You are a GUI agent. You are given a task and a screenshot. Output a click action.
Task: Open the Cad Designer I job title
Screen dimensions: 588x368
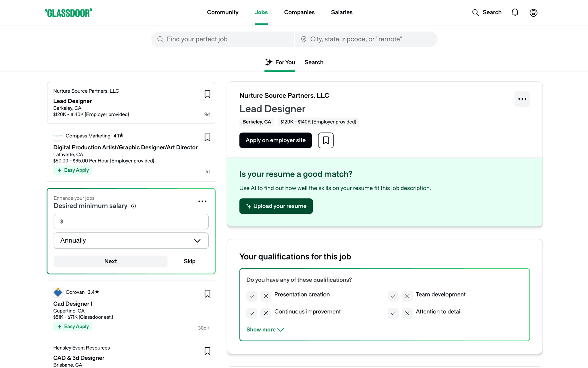pyautogui.click(x=73, y=304)
